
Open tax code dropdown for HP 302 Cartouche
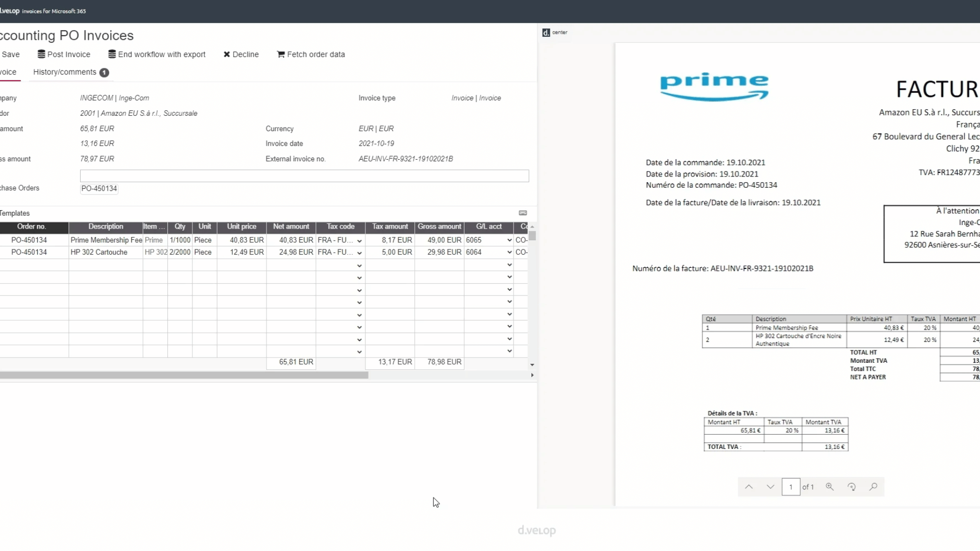pos(359,253)
